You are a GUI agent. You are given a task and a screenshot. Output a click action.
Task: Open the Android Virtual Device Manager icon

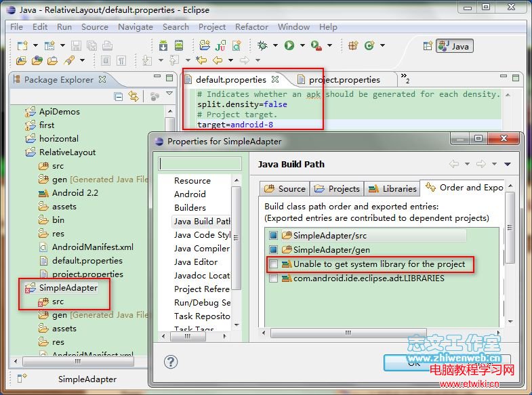(x=179, y=45)
